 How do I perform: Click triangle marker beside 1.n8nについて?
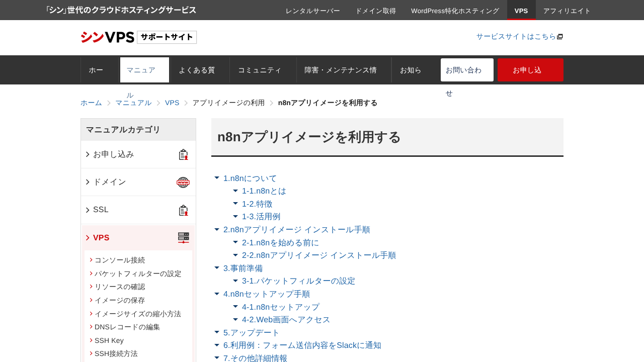[217, 178]
